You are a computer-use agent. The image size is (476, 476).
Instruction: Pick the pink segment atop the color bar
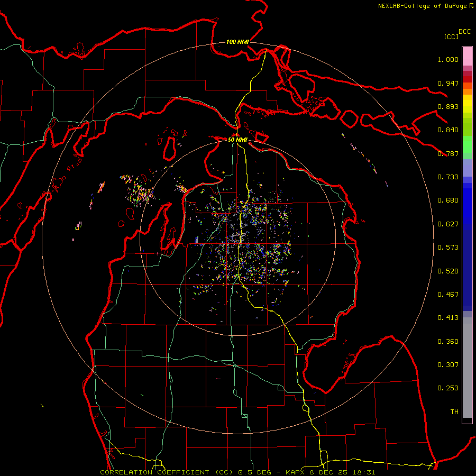[x=467, y=56]
